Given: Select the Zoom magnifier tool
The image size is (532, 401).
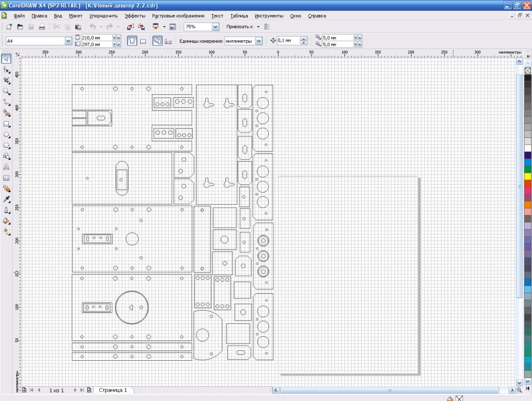Looking at the screenshot, I should 7,91.
